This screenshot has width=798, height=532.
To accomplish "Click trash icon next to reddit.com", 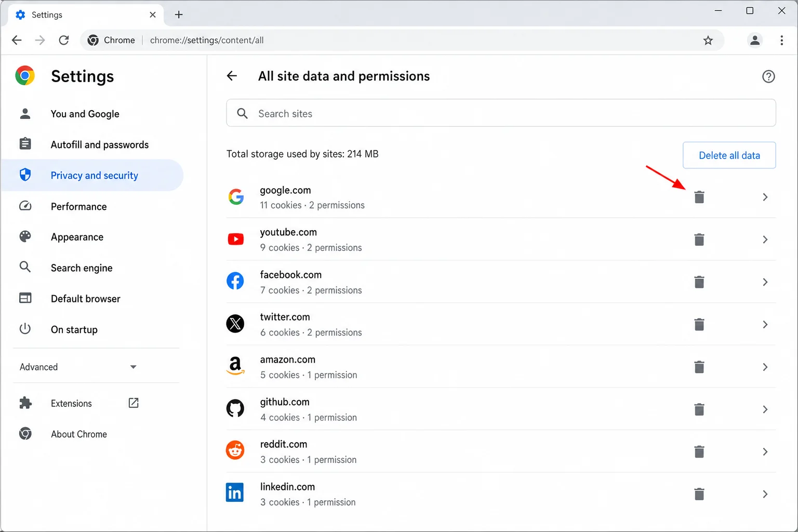I will [x=699, y=452].
